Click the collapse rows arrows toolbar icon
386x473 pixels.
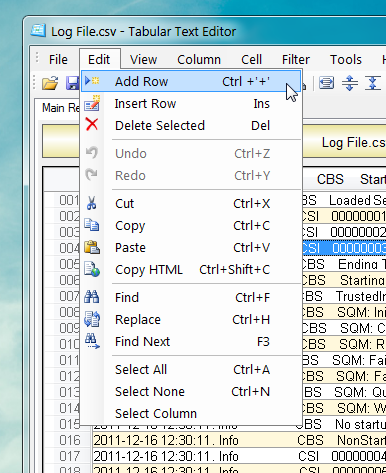click(373, 83)
